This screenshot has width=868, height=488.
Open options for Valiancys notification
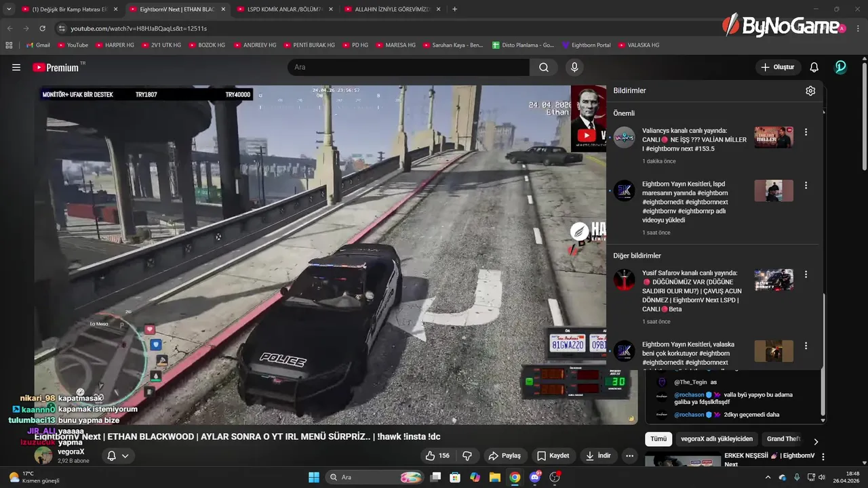coord(806,132)
